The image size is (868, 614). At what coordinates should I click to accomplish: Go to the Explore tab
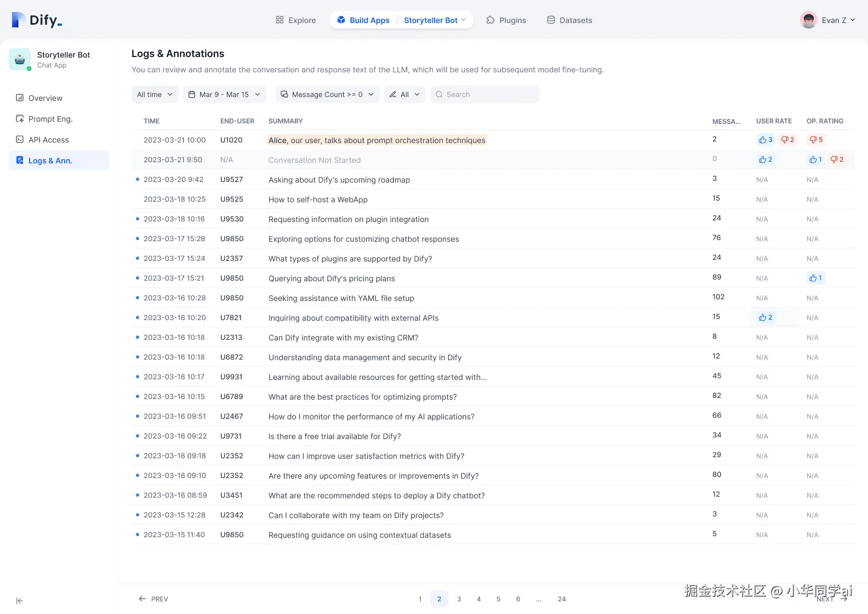(x=296, y=20)
